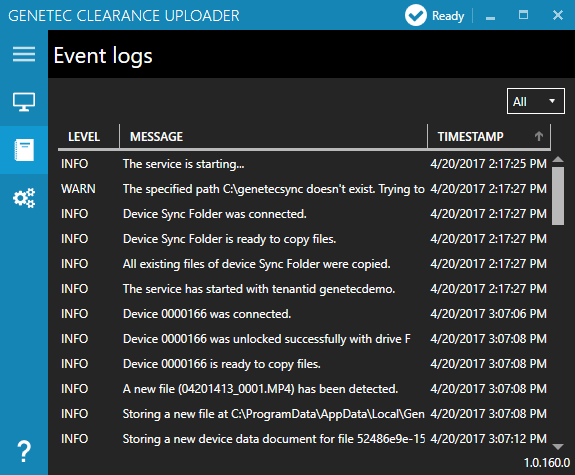Close the Genetec Clearance Uploader window
The width and height of the screenshot is (575, 475).
tap(558, 15)
